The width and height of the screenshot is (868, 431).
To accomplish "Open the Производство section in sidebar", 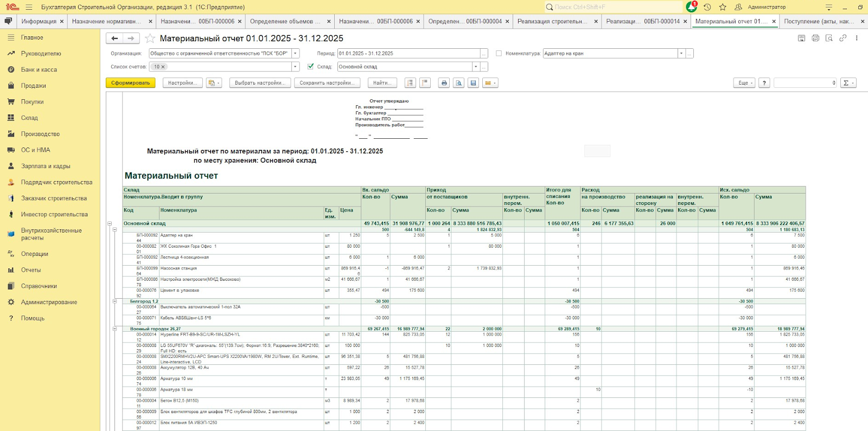I will [x=40, y=134].
